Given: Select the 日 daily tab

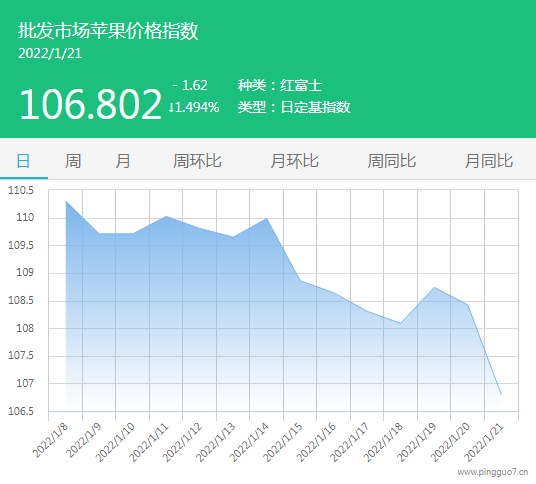Looking at the screenshot, I should pyautogui.click(x=23, y=161).
